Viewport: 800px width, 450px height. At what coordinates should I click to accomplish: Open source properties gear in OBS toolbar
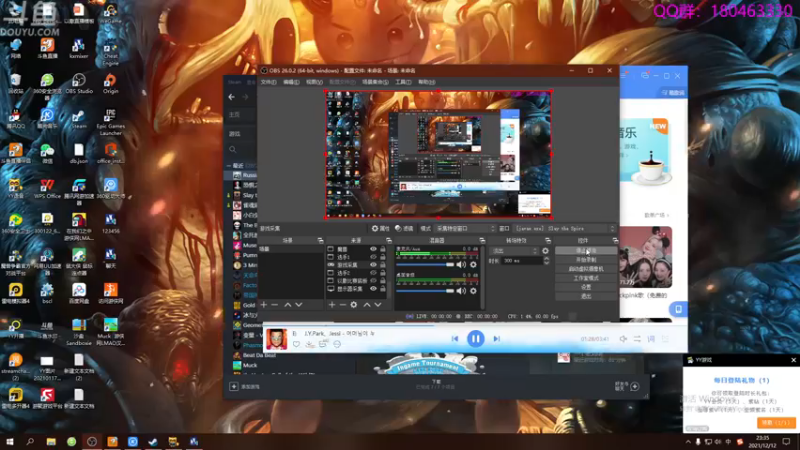[x=380, y=229]
